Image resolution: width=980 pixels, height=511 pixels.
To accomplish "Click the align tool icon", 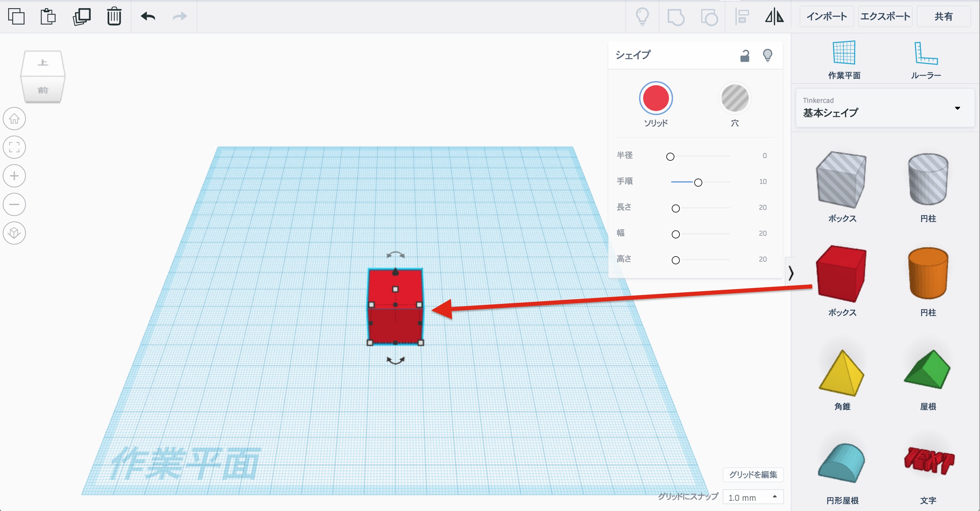I will click(742, 16).
